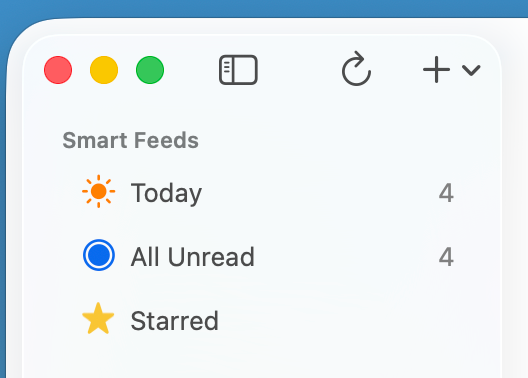This screenshot has width=528, height=378.
Task: Minimize the window with the yellow button
Action: click(104, 70)
